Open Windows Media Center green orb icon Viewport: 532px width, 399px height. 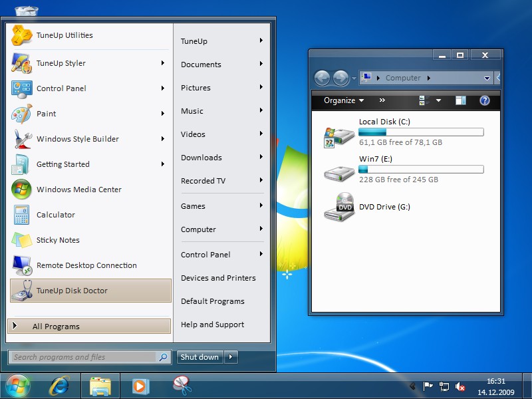click(21, 190)
